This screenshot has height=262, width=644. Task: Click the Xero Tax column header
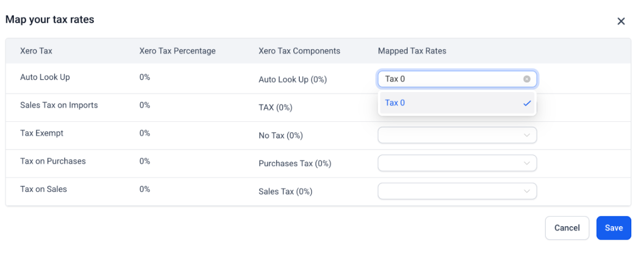(36, 51)
